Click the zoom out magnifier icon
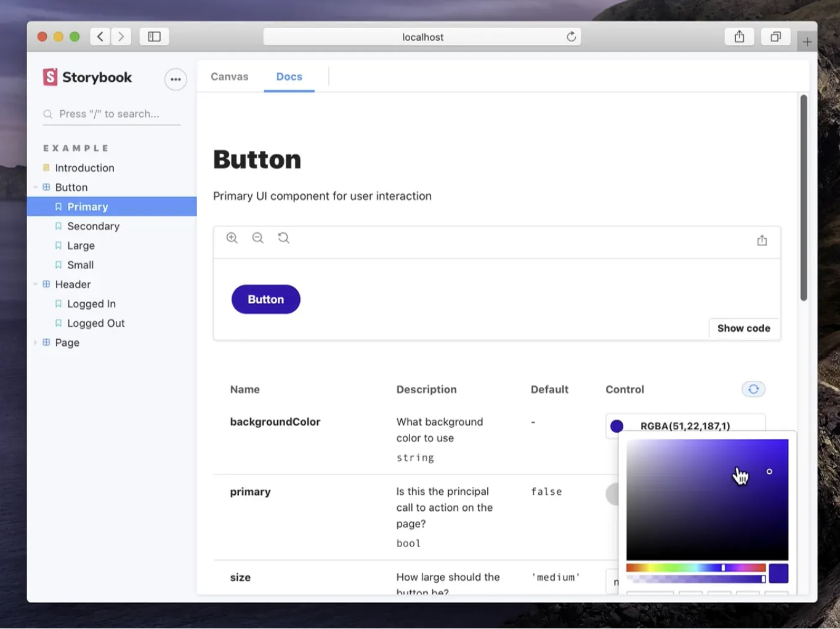Viewport: 840px width, 629px height. (x=257, y=238)
